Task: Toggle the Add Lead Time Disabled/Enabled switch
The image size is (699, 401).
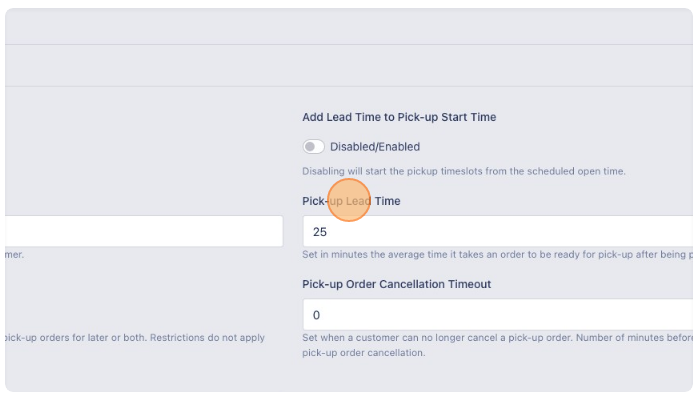Action: click(x=313, y=147)
